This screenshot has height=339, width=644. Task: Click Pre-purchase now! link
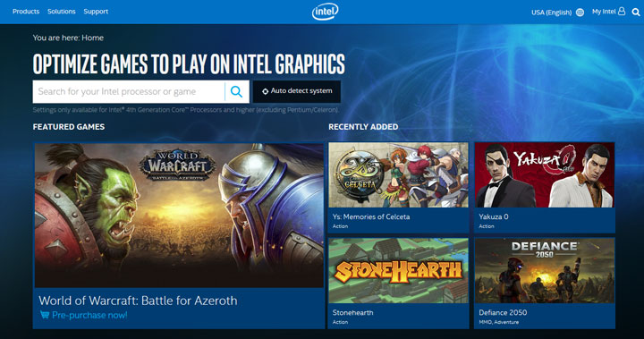pos(89,315)
